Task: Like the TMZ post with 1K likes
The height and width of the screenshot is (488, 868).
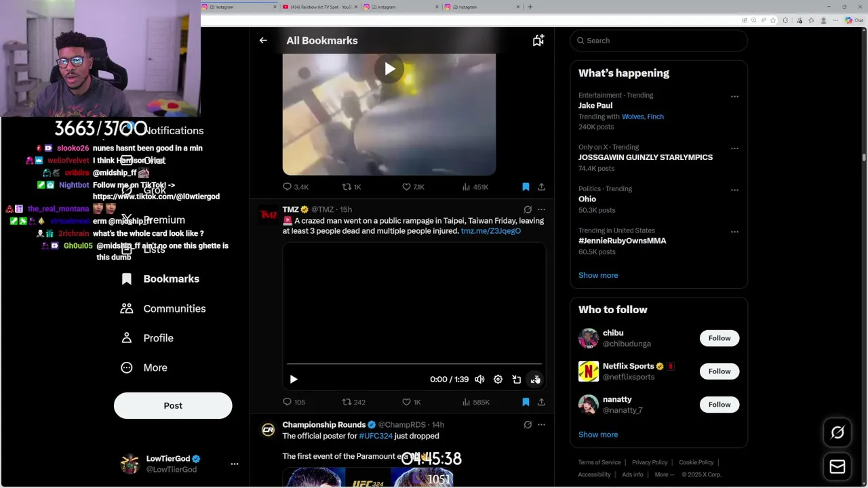Action: 412,403
